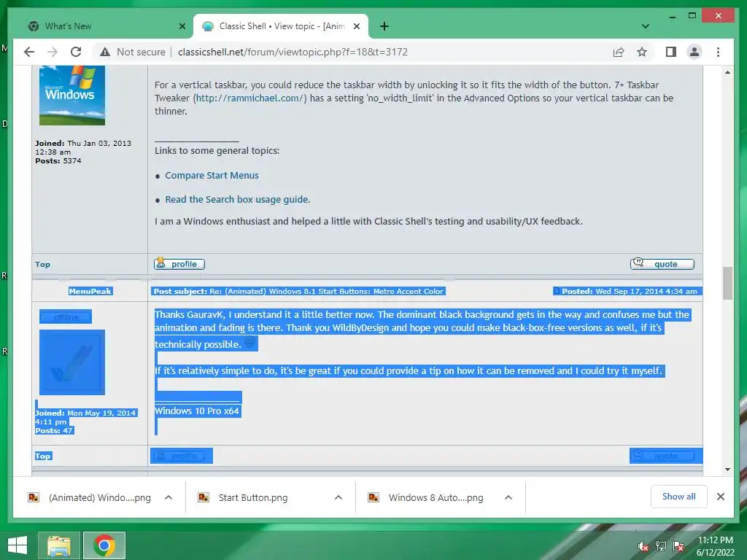Expand options for Windows 8 Auto....png download
747x560 pixels.
(508, 497)
